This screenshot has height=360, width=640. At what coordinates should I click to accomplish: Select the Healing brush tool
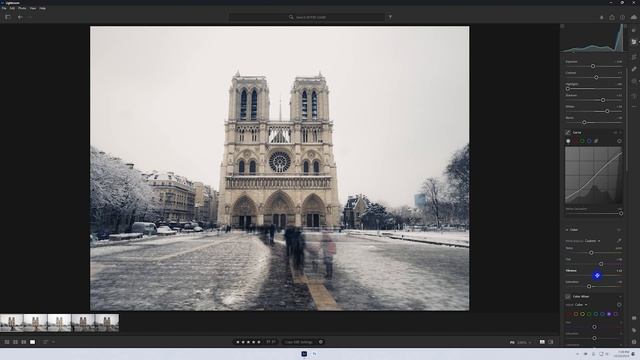tap(634, 69)
